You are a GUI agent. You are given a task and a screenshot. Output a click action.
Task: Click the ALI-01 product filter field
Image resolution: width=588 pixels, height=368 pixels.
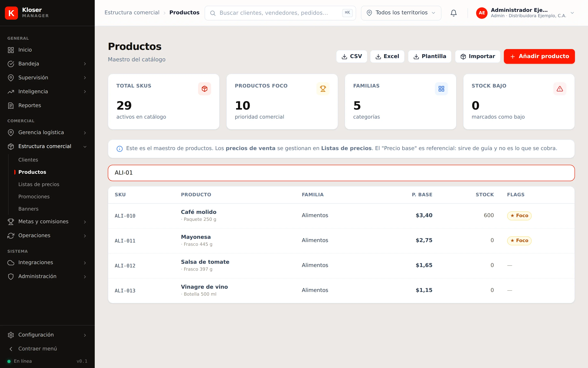point(341,173)
